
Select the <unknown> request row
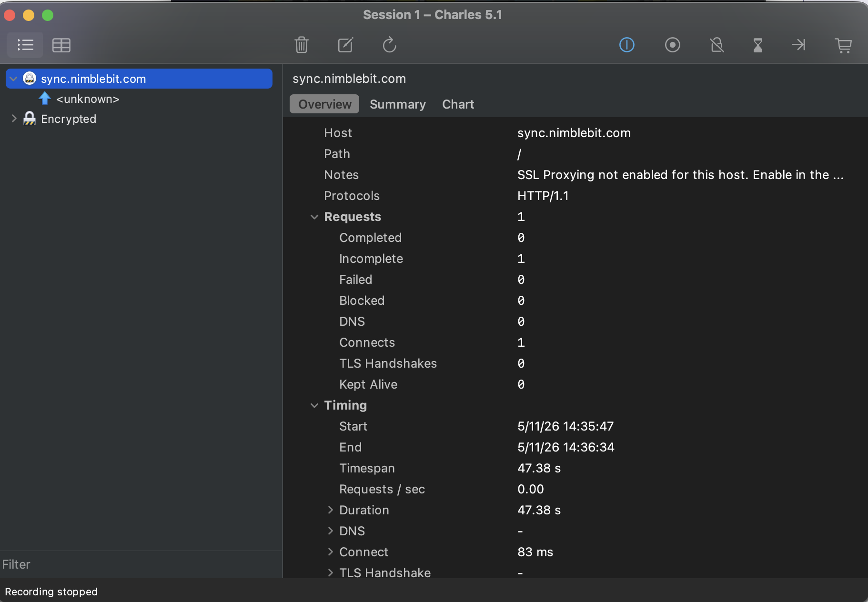[88, 99]
